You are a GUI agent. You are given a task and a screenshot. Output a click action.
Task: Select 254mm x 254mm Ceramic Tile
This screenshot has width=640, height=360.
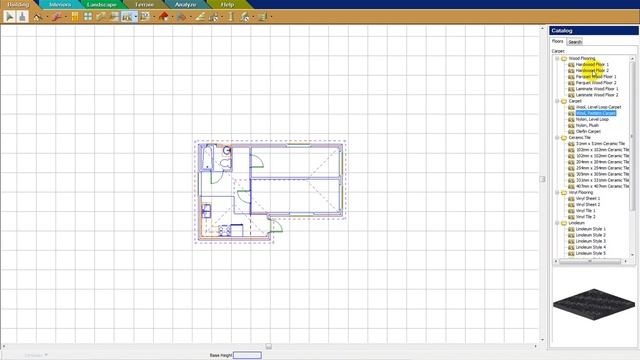pos(602,168)
